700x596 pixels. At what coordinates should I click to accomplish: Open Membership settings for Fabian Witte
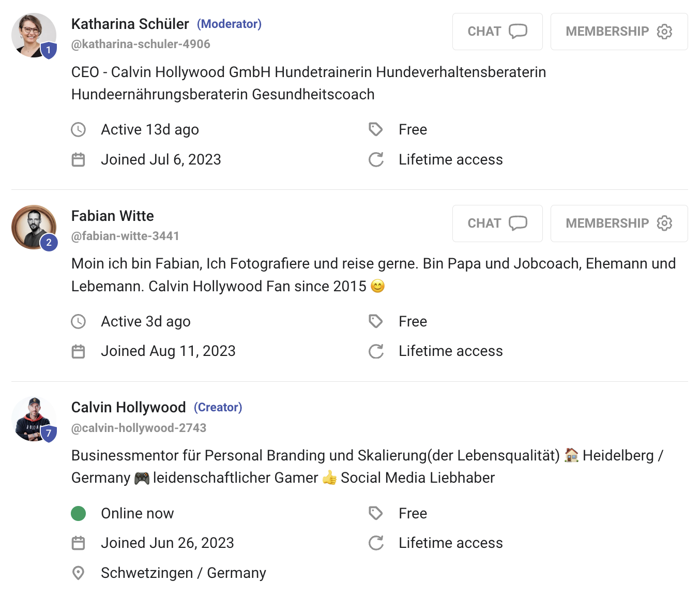click(x=618, y=224)
